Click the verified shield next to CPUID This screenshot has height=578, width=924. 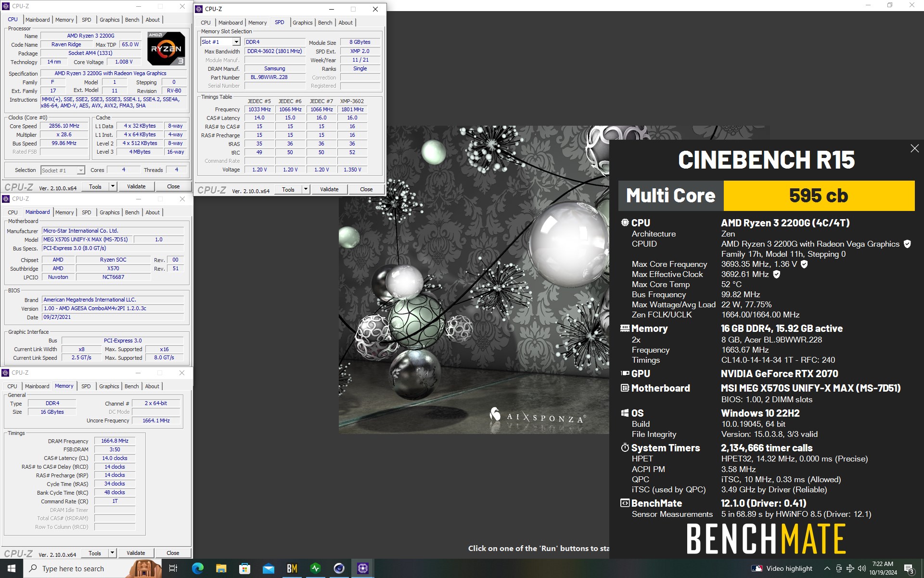click(x=907, y=244)
